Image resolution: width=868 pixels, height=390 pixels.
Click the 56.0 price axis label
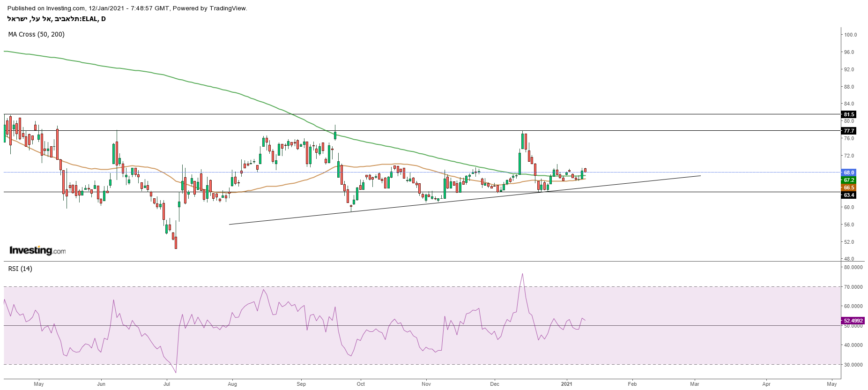[849, 225]
